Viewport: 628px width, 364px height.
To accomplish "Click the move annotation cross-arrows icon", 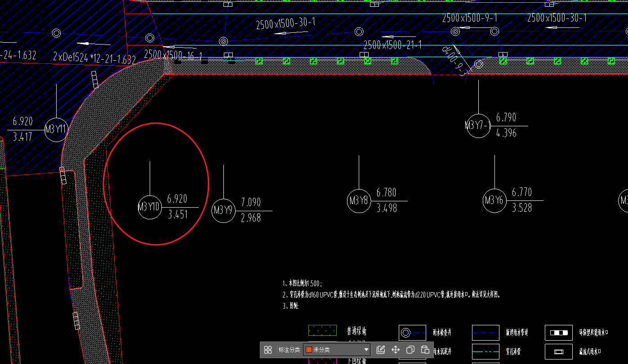I will [x=396, y=350].
